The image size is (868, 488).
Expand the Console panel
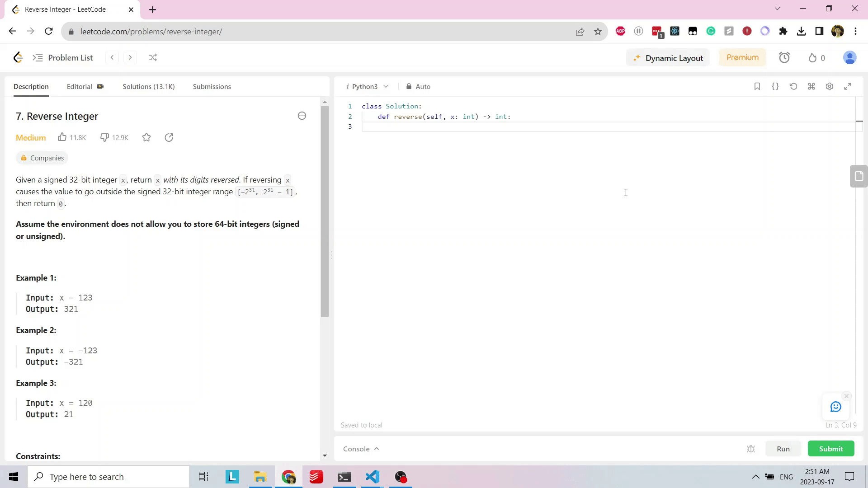pos(361,449)
